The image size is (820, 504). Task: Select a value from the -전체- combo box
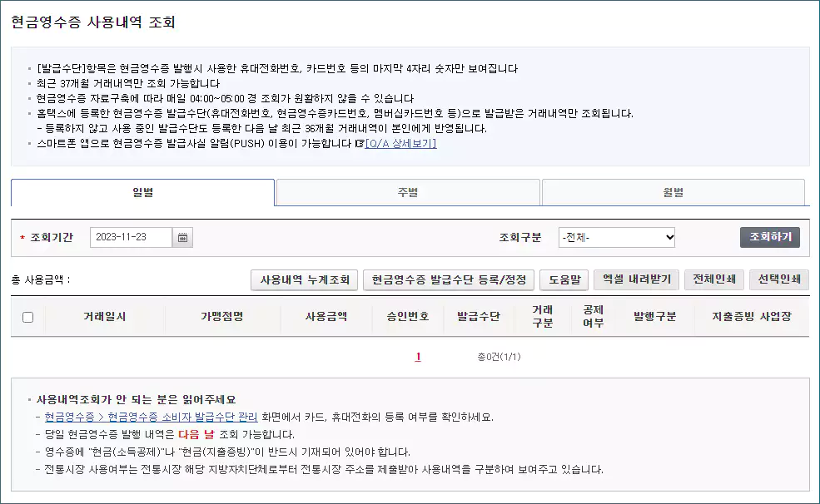point(616,236)
